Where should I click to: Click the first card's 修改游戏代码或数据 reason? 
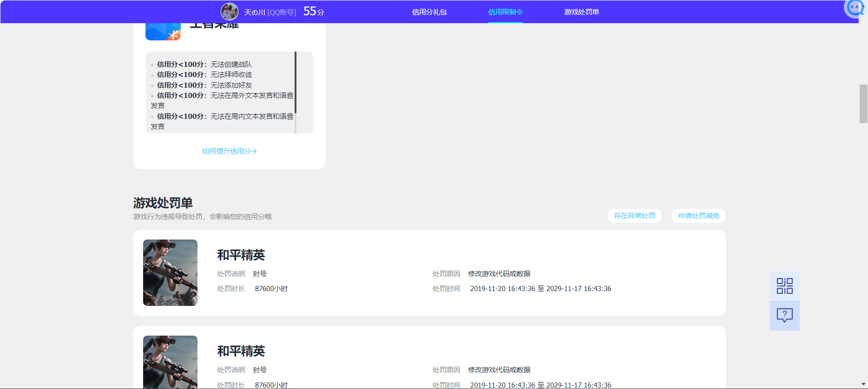pyautogui.click(x=499, y=274)
